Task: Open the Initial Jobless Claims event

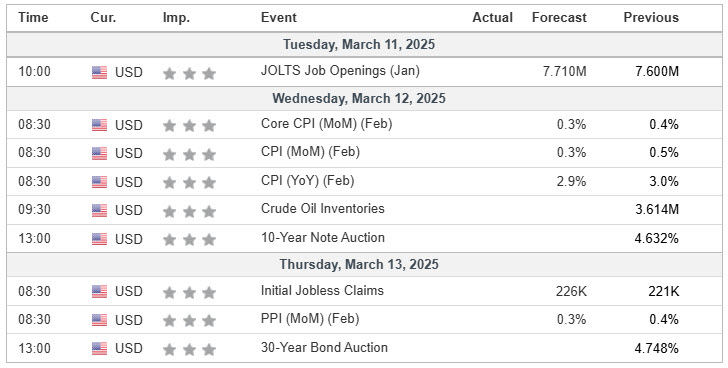Action: pyautogui.click(x=322, y=291)
